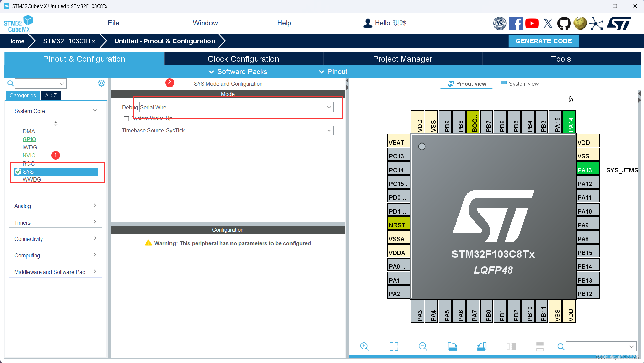Viewport: 644px width, 363px height.
Task: Open the YouTube icon link
Action: tap(532, 23)
